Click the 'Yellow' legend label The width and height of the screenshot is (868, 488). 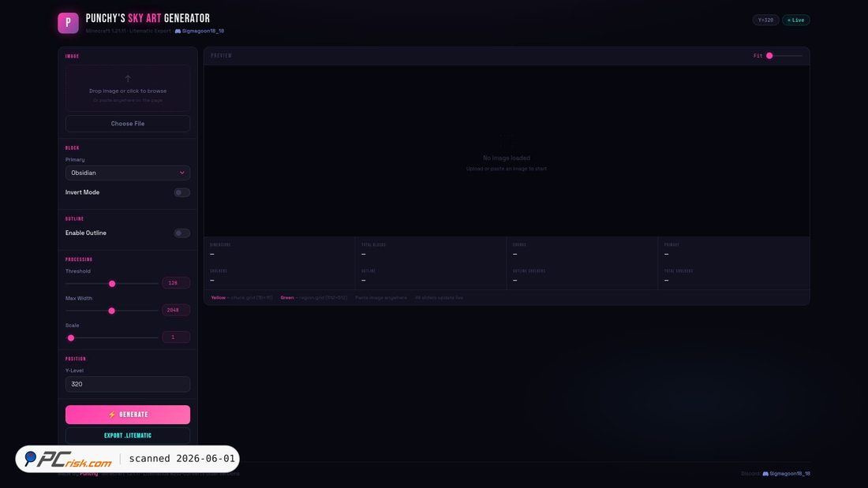(x=218, y=298)
